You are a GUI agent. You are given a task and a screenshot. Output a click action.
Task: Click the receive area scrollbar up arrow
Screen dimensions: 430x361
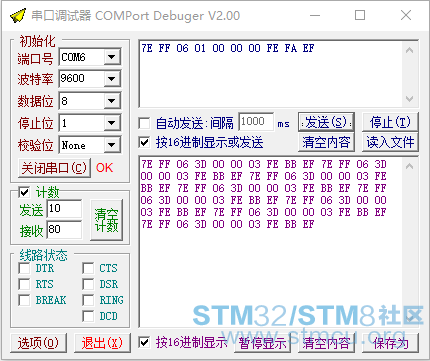(409, 166)
